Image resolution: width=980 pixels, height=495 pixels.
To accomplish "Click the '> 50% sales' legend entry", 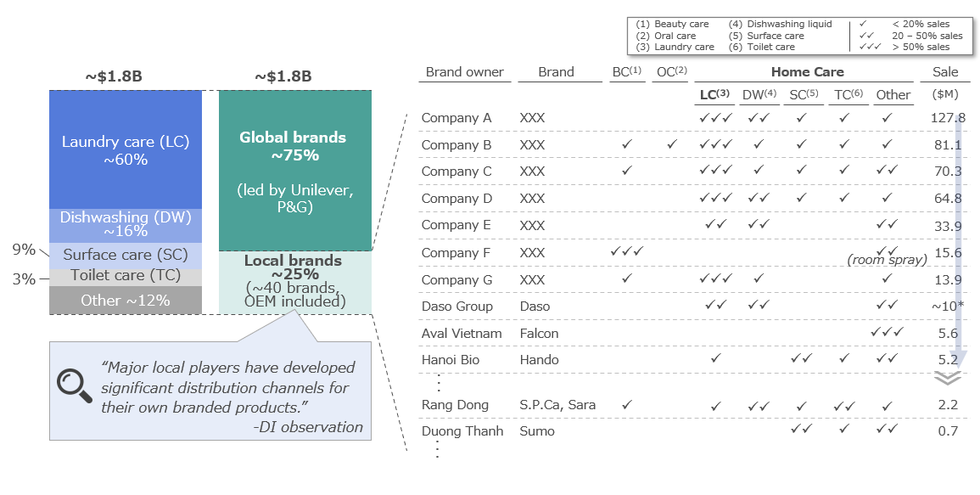I will (921, 47).
